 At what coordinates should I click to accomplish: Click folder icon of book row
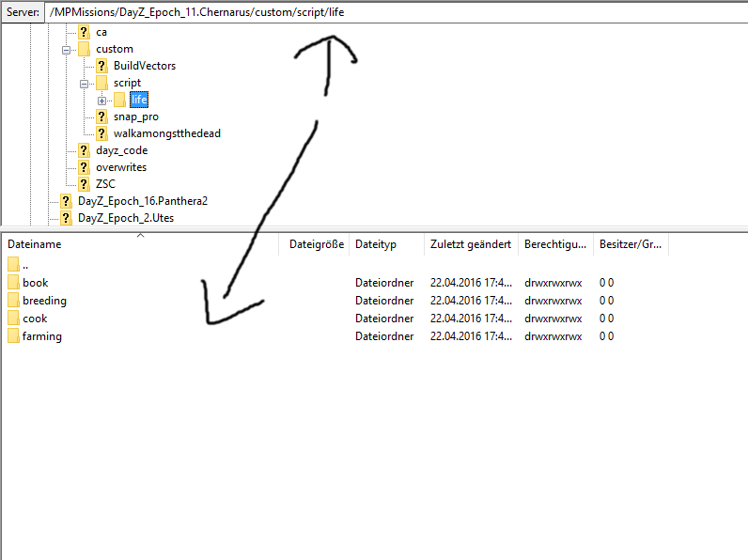click(x=13, y=283)
